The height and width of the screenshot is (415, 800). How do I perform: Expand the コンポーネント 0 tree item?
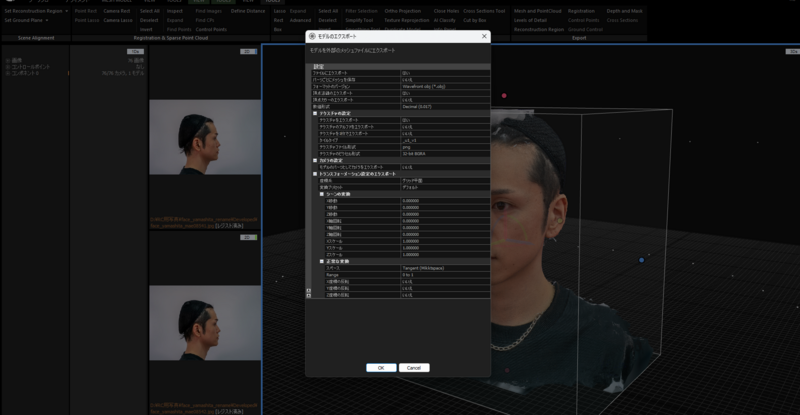(8, 73)
